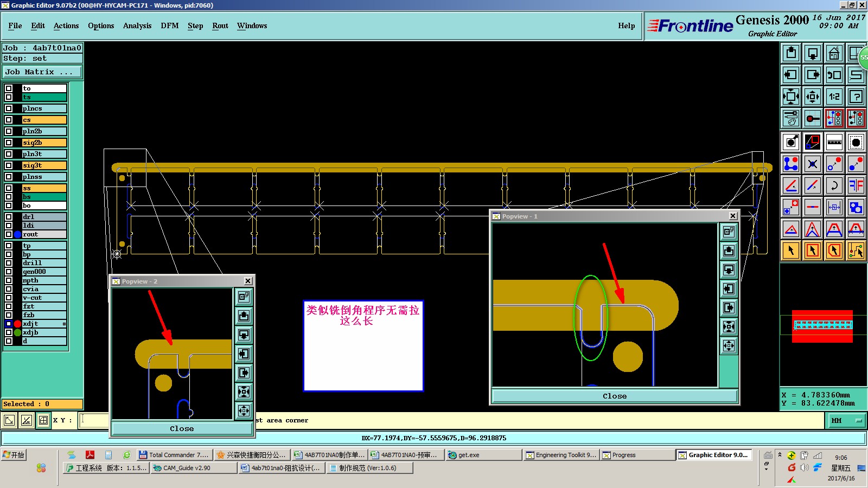Image resolution: width=868 pixels, height=488 pixels.
Task: Click the pan left icon in the main toolbar
Action: (791, 75)
